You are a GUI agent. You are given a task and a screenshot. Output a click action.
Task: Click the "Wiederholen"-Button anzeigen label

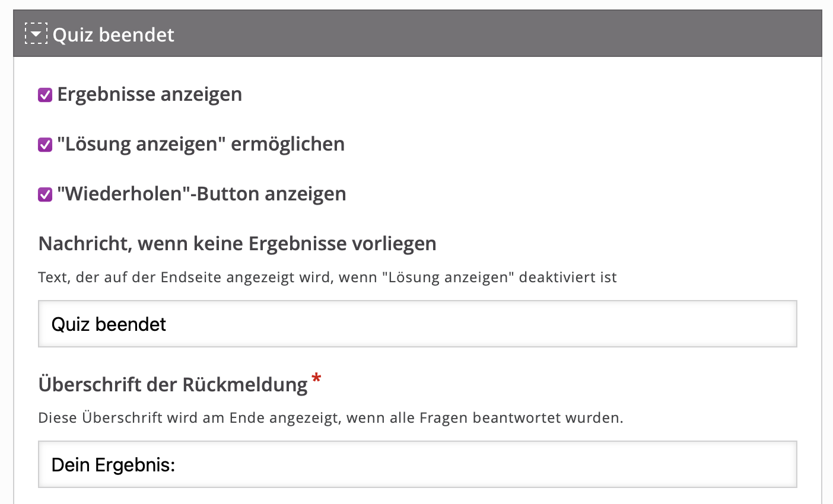(202, 194)
